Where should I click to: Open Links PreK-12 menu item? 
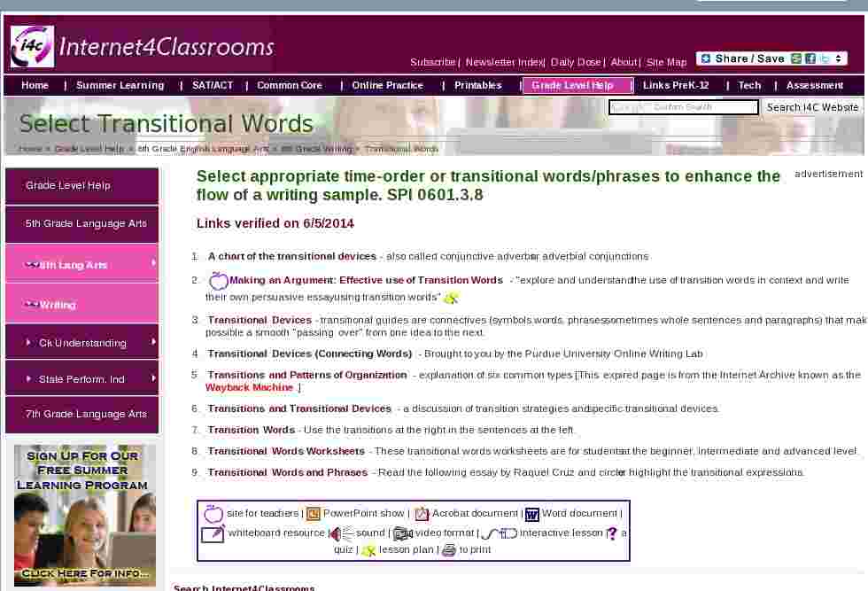[676, 85]
